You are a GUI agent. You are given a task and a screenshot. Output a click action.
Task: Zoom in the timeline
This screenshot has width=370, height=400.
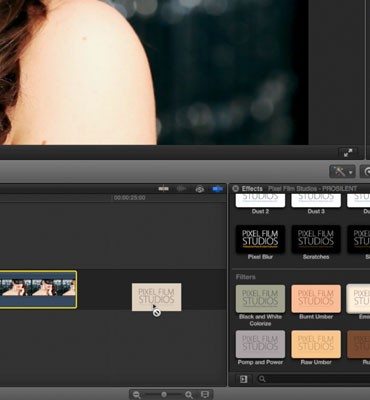pyautogui.click(x=189, y=395)
